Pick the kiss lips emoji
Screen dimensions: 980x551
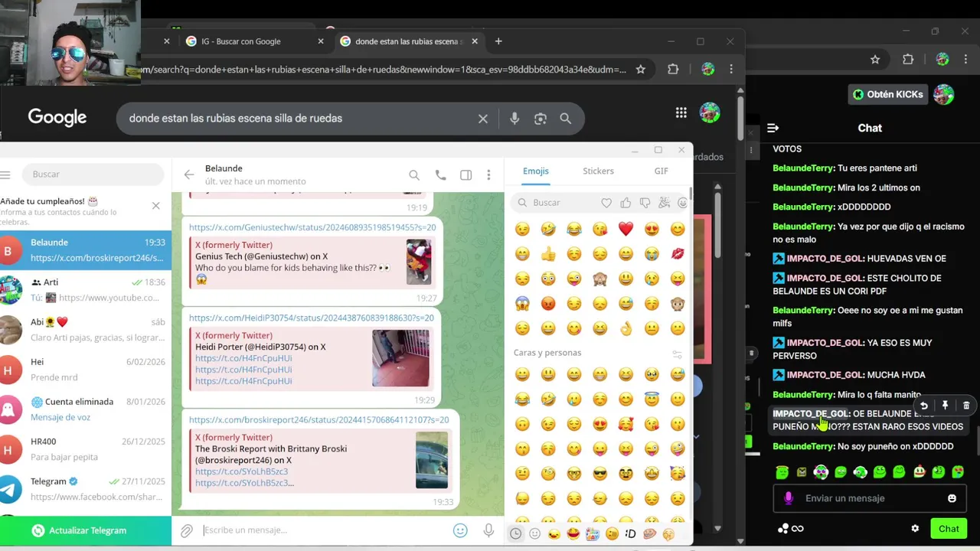(678, 254)
